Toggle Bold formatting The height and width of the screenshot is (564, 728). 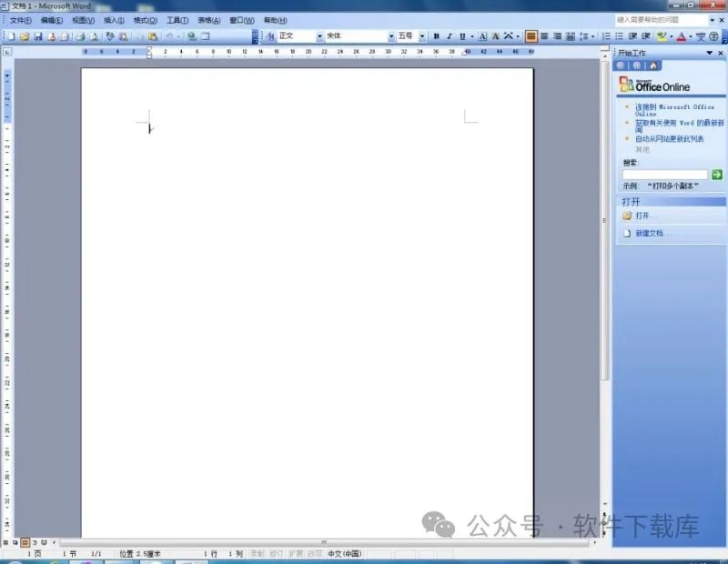(437, 36)
